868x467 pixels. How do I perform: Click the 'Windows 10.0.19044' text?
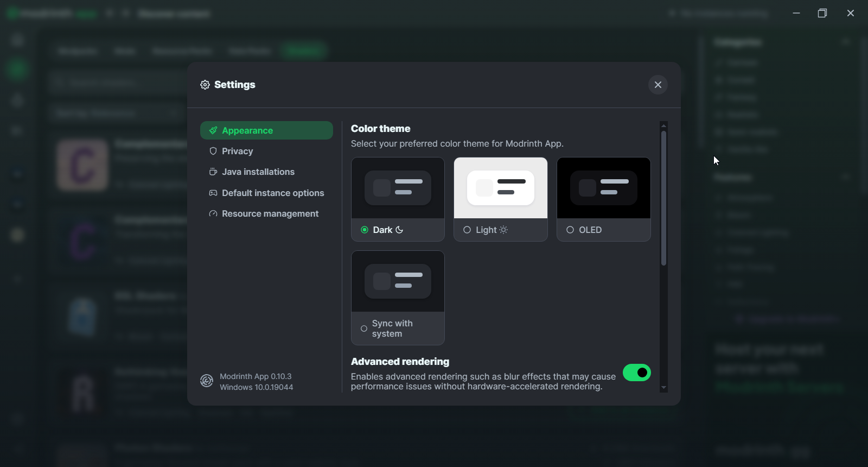click(257, 387)
